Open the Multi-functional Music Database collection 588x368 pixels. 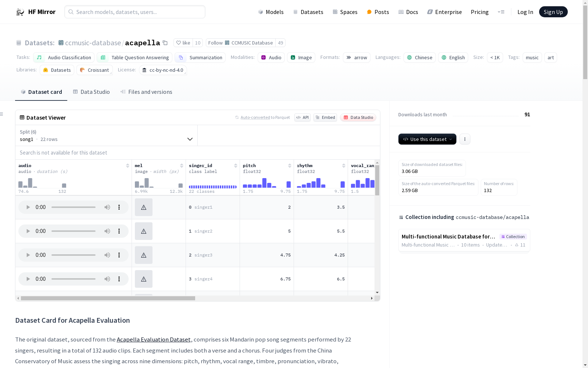pyautogui.click(x=464, y=240)
